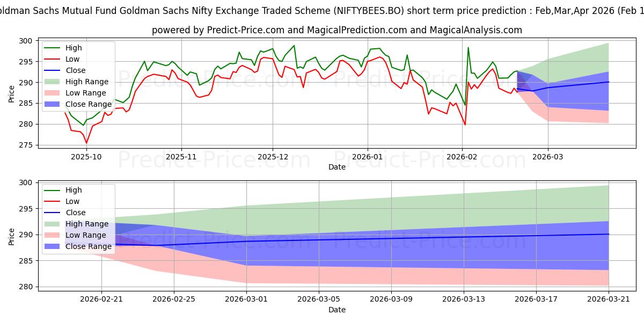Click green High Range swatch in lower legend

pos(51,224)
